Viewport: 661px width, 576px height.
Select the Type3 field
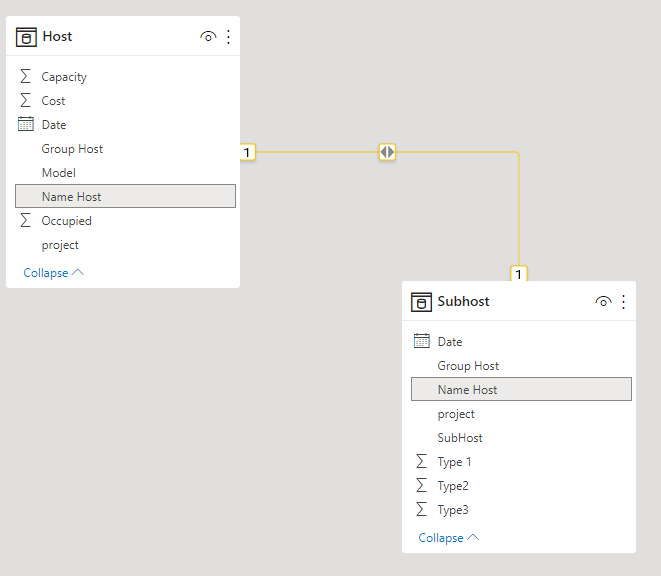pos(521,510)
